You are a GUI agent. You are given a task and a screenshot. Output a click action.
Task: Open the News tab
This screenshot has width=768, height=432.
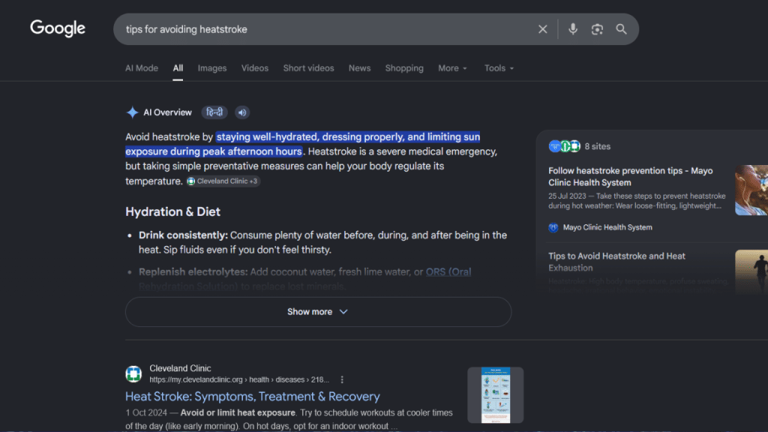tap(360, 68)
